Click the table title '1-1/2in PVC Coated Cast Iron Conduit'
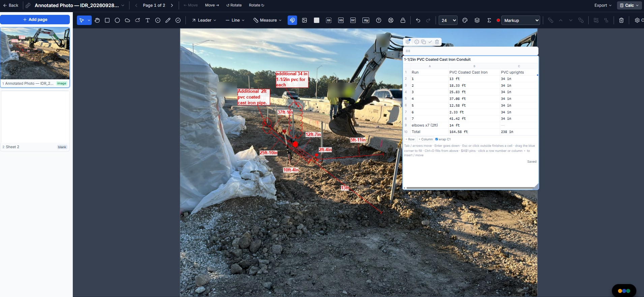The width and height of the screenshot is (644, 297). [437, 59]
